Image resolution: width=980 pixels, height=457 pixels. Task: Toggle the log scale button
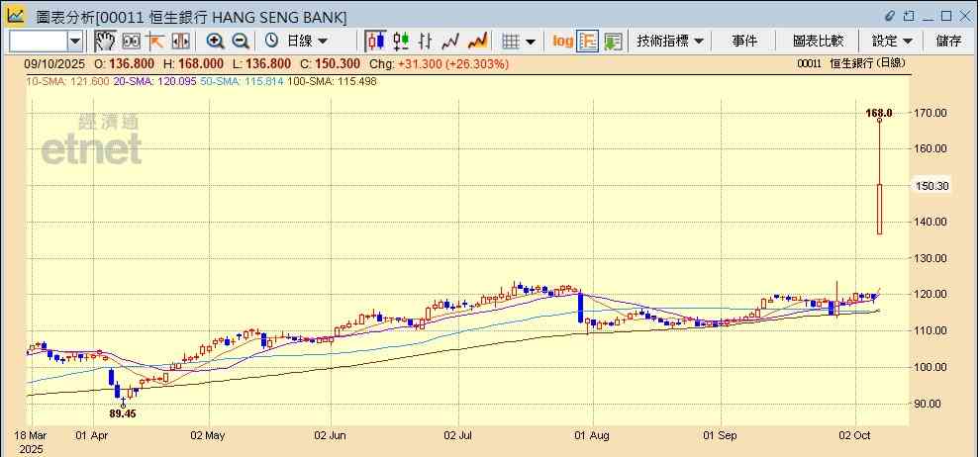pos(562,41)
